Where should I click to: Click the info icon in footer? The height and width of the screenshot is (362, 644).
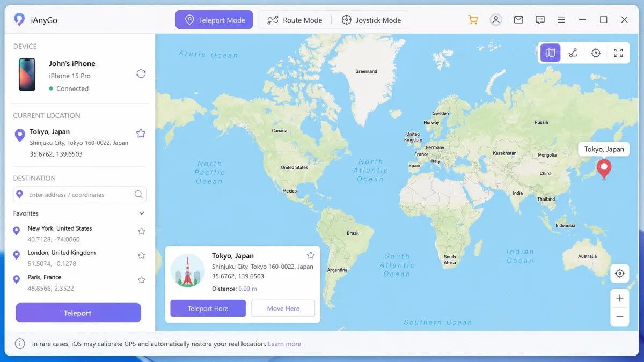click(20, 344)
